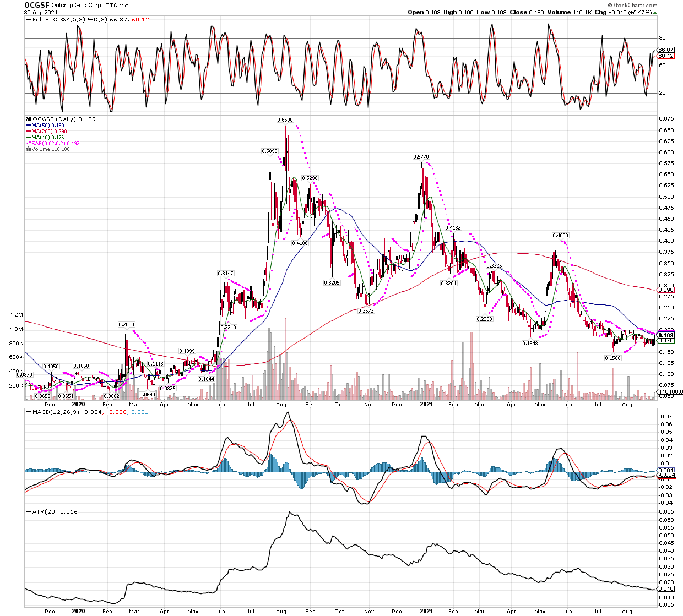Select the Outcrop Gold Corp. company name
The width and height of the screenshot is (683, 616).
[x=77, y=5]
